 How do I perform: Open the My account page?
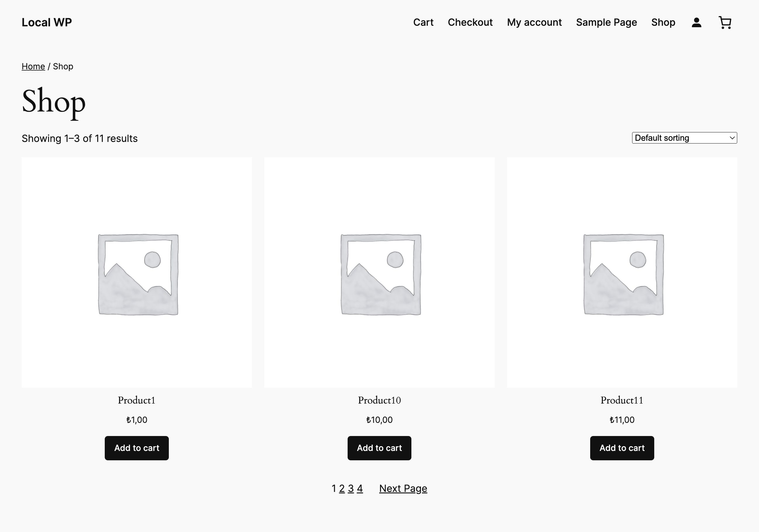(x=534, y=22)
